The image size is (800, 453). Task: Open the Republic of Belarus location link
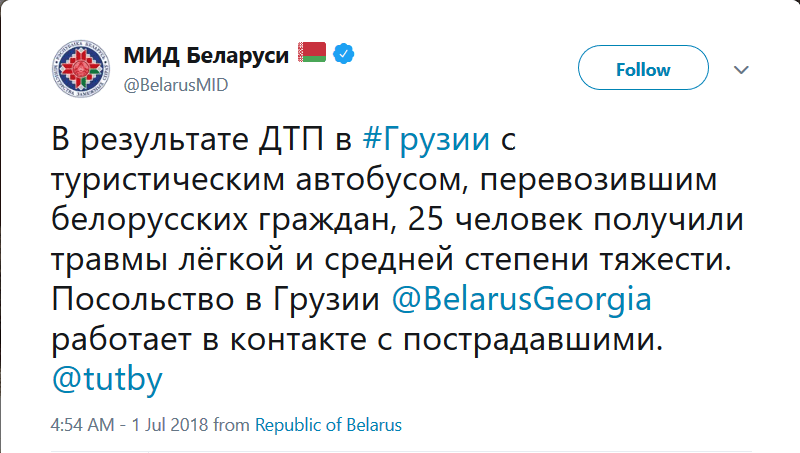328,425
